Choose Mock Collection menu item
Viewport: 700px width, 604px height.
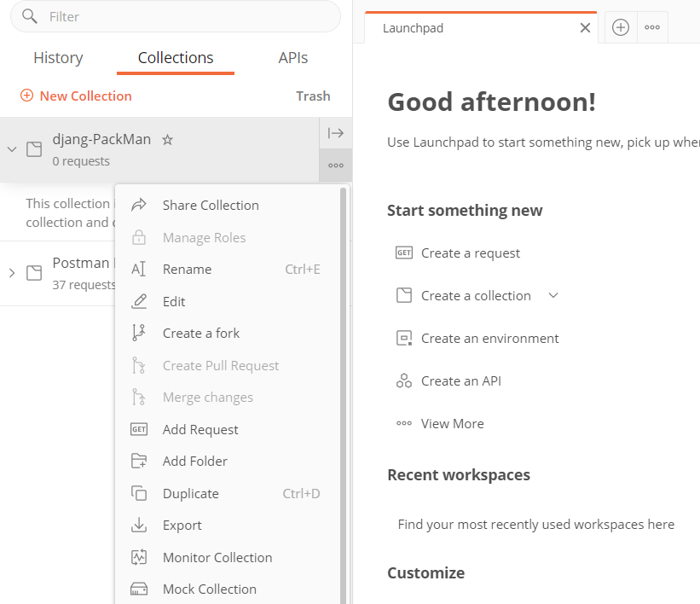coord(228,589)
